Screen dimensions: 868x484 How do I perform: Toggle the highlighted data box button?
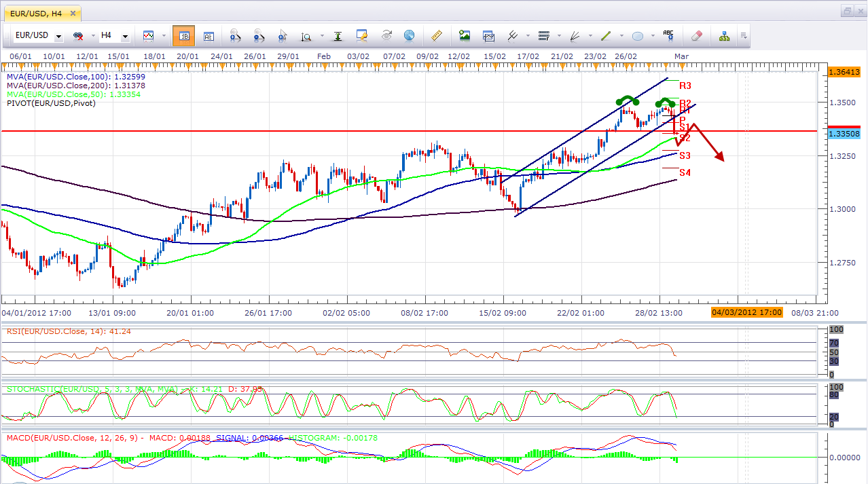click(183, 35)
